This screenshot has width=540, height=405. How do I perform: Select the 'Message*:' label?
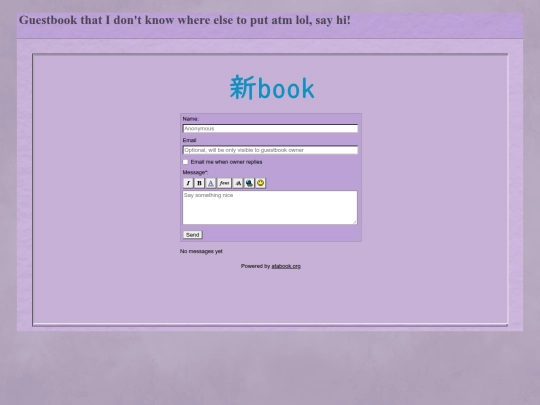click(195, 173)
